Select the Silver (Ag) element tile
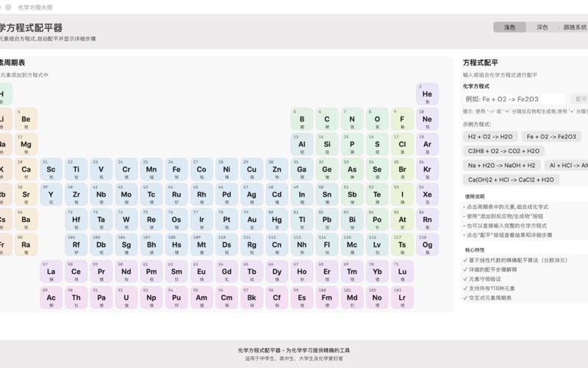 (x=252, y=195)
